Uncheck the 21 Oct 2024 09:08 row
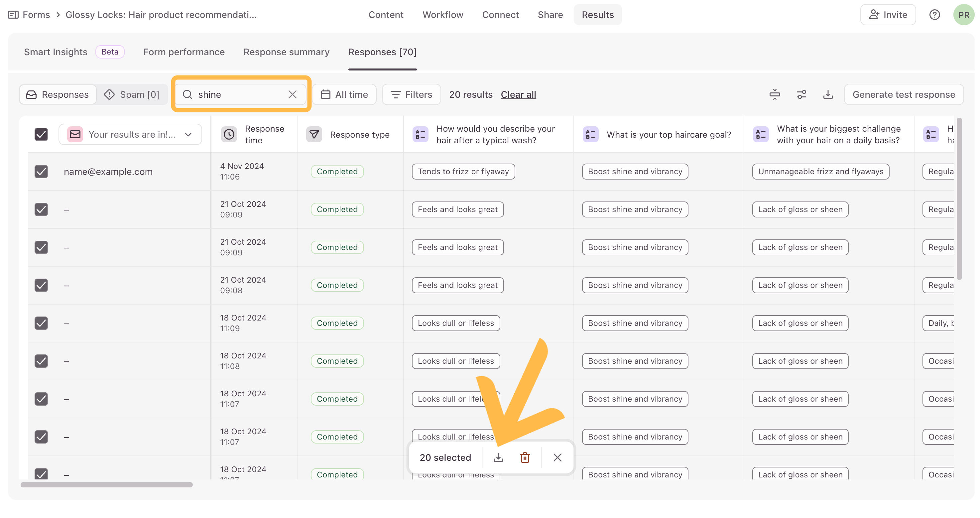 click(41, 286)
